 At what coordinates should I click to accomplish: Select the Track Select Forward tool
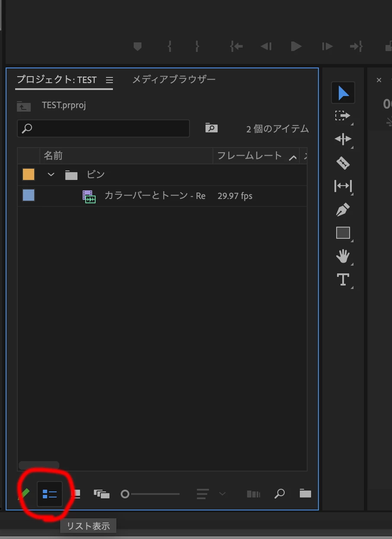click(343, 116)
